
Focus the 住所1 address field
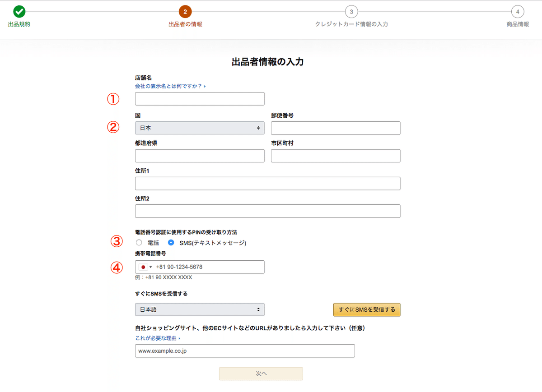tap(267, 184)
